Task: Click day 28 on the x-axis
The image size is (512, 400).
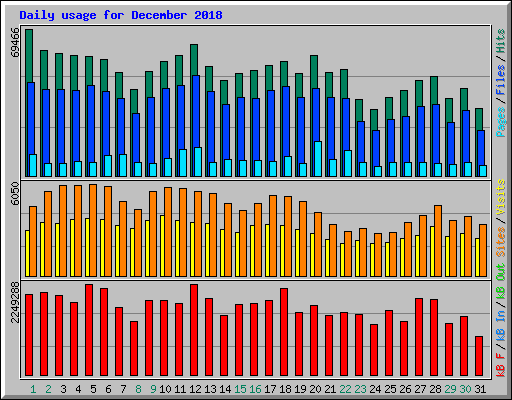Action: [435, 389]
